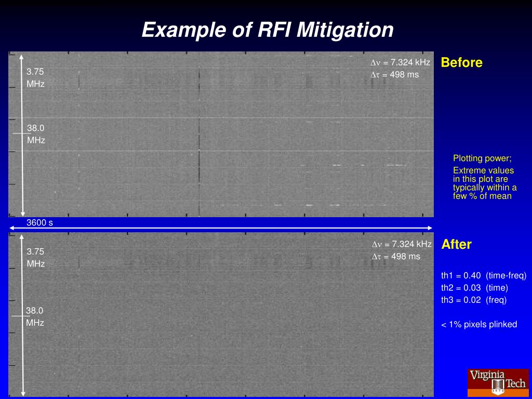Viewport: 532px width, 399px height.
Task: Select '3.75 MHz' label in the Before plot
Action: 36,78
